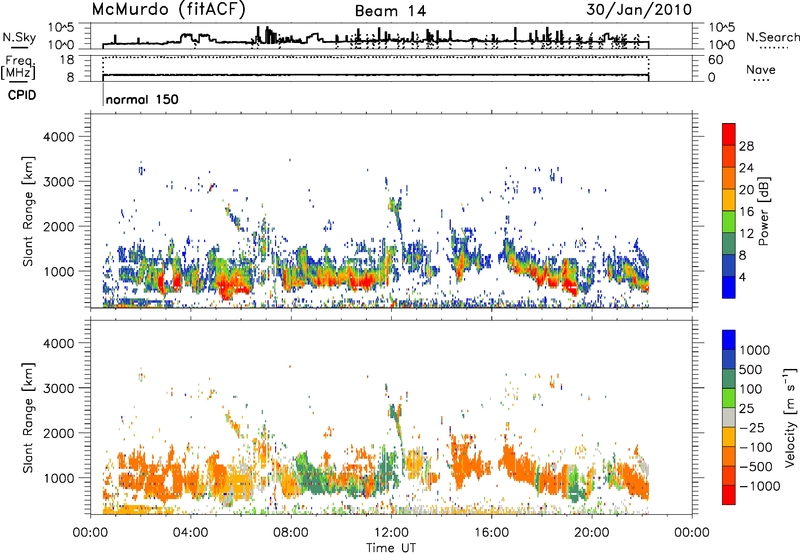Click the '60' Nave axis tick
This screenshot has height=554, width=800.
click(x=715, y=60)
